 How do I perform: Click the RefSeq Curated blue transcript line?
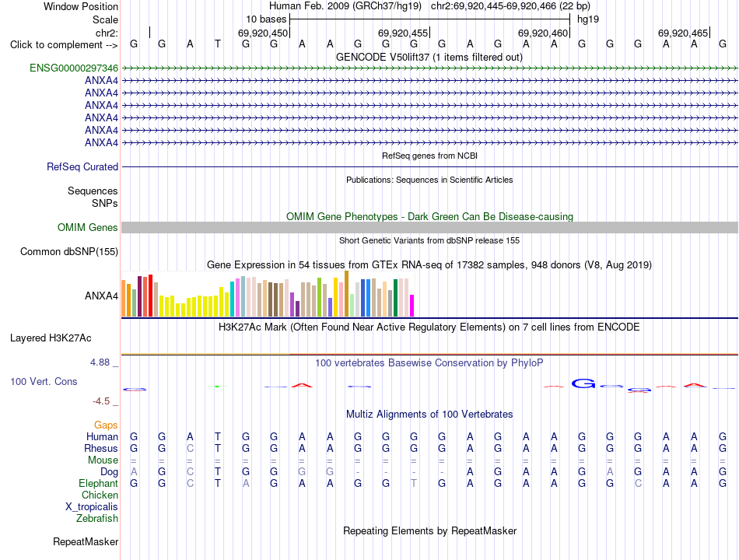(x=429, y=167)
